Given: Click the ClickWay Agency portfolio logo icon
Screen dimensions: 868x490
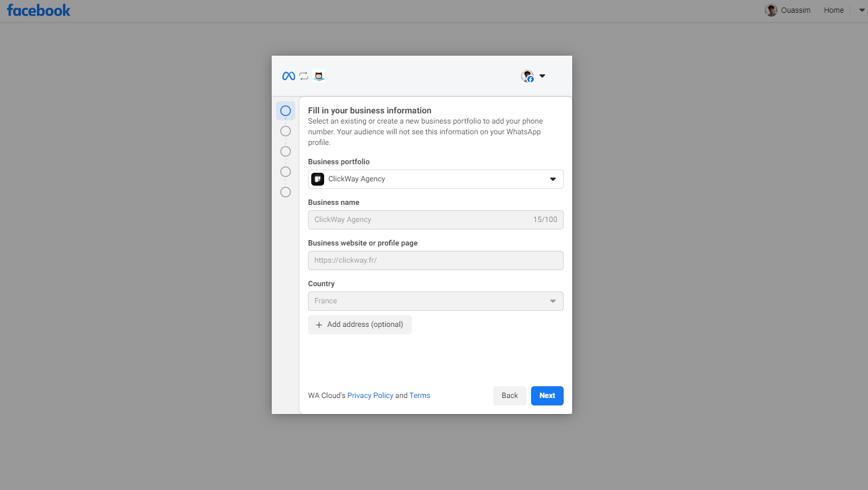Looking at the screenshot, I should tap(318, 179).
